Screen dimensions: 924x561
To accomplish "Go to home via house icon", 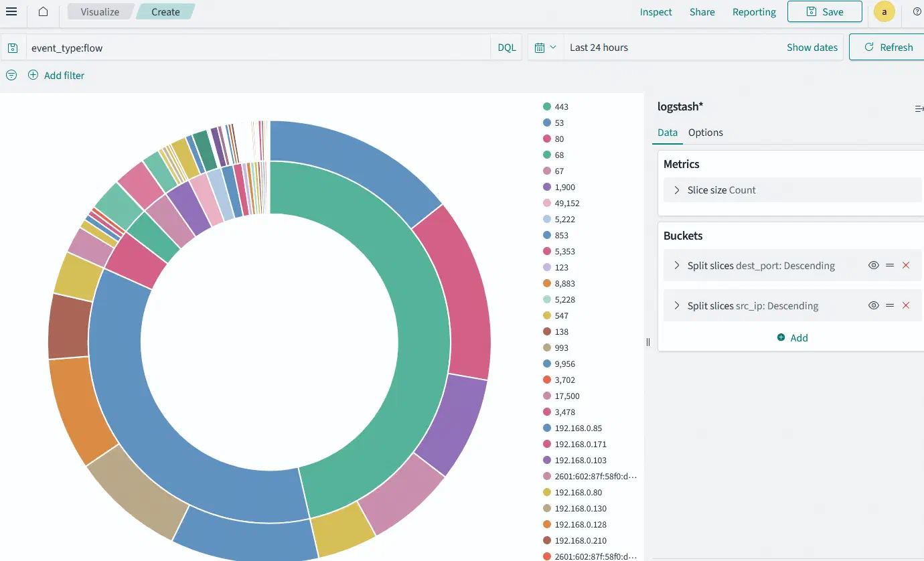I will click(43, 12).
